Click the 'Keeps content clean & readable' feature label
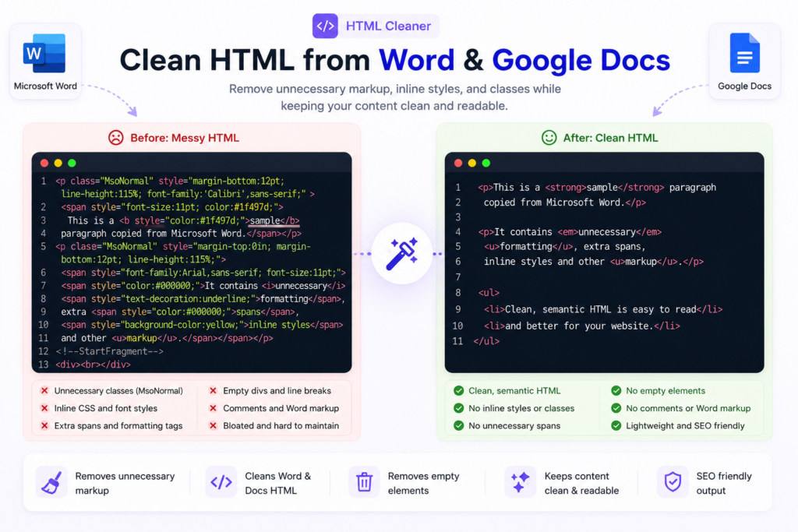798x532 pixels. coord(581,483)
